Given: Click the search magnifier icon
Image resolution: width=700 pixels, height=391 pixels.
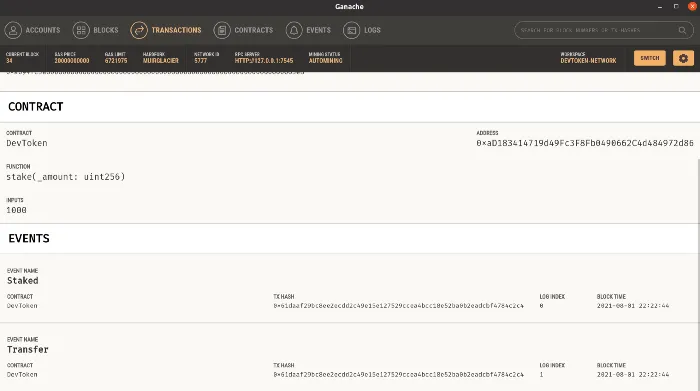Looking at the screenshot, I should (682, 30).
